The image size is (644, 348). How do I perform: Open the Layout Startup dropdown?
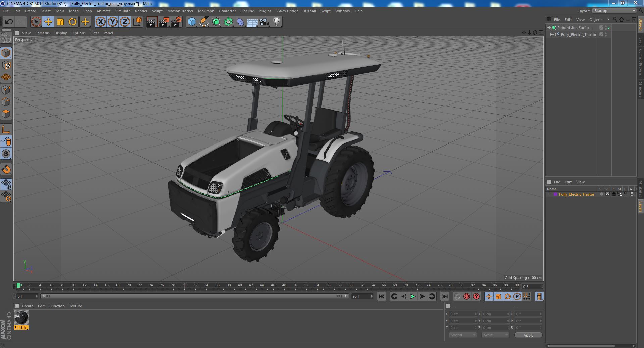point(614,11)
